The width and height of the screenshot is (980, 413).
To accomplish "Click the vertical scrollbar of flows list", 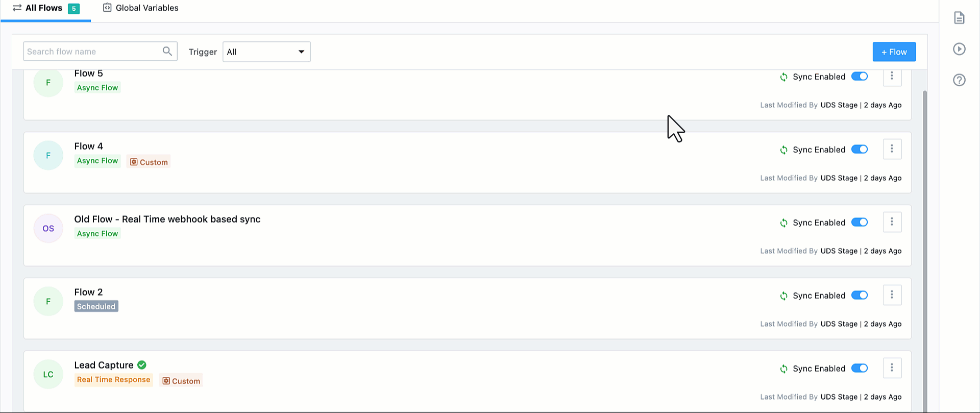I will click(924, 230).
